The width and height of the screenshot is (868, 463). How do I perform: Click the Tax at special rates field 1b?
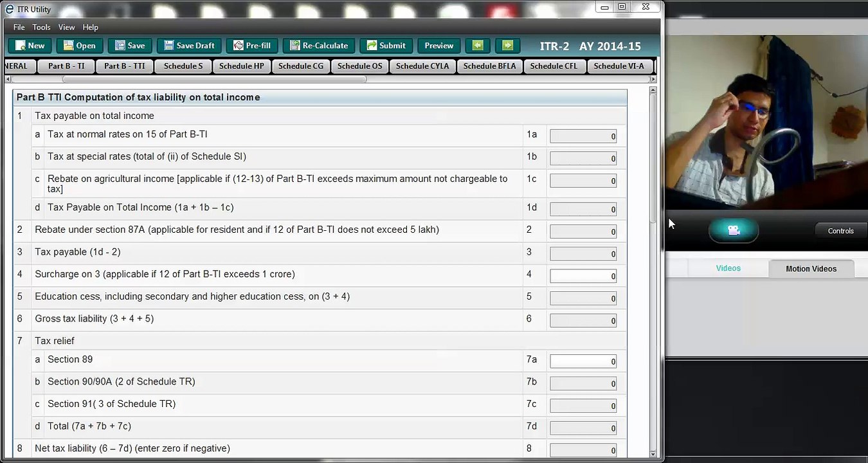click(x=583, y=158)
